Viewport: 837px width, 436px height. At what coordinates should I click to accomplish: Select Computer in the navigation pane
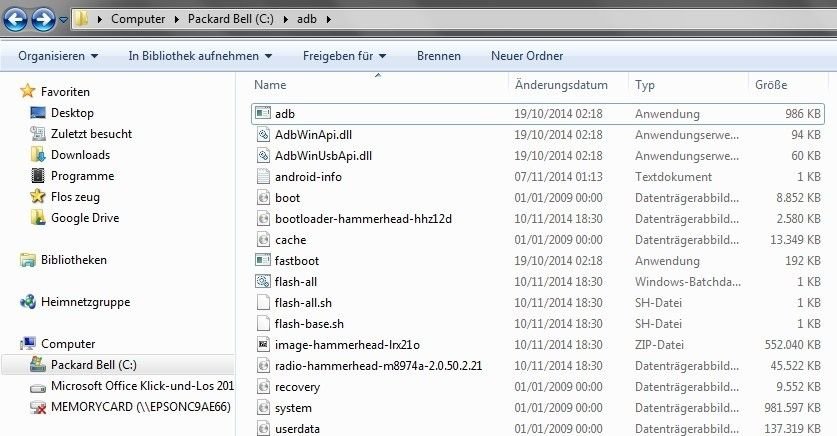tap(68, 344)
